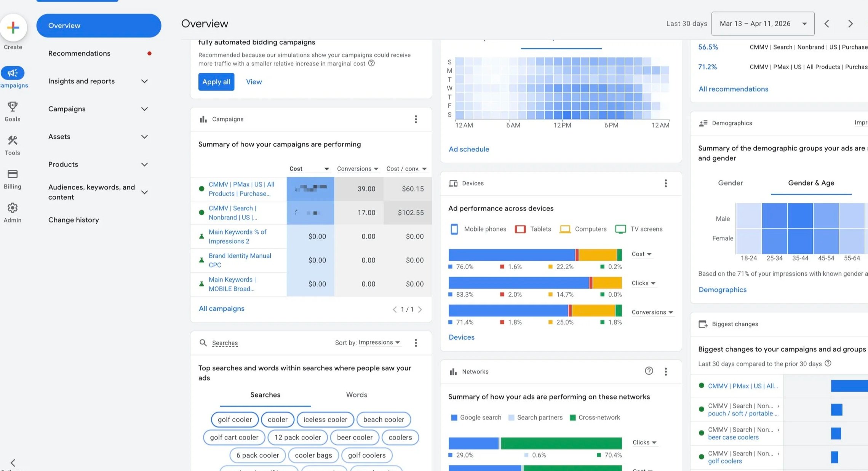The image size is (868, 471).
Task: Click the Apply all button
Action: coord(216,81)
